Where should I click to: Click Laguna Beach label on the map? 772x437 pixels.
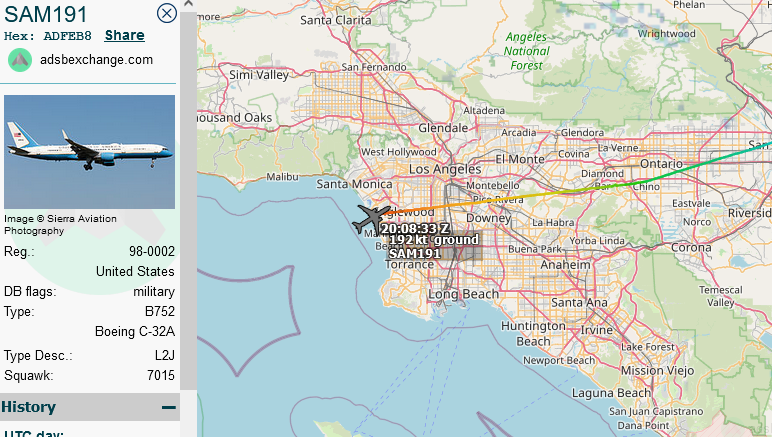(611, 393)
